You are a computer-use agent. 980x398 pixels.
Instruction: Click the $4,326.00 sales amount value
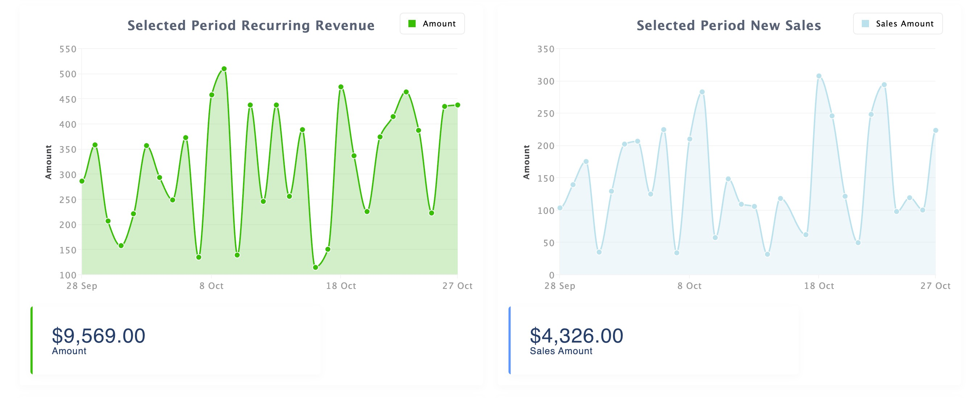(576, 336)
